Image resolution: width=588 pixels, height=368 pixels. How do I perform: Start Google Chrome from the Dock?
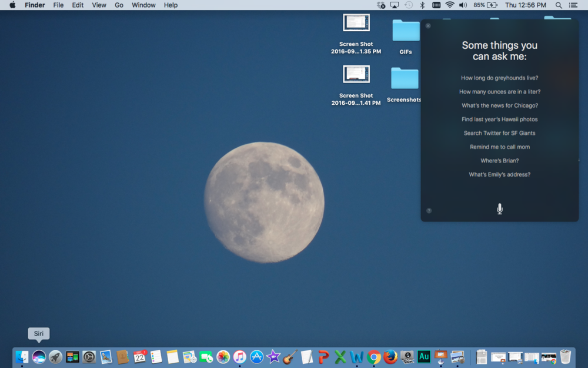(x=373, y=356)
